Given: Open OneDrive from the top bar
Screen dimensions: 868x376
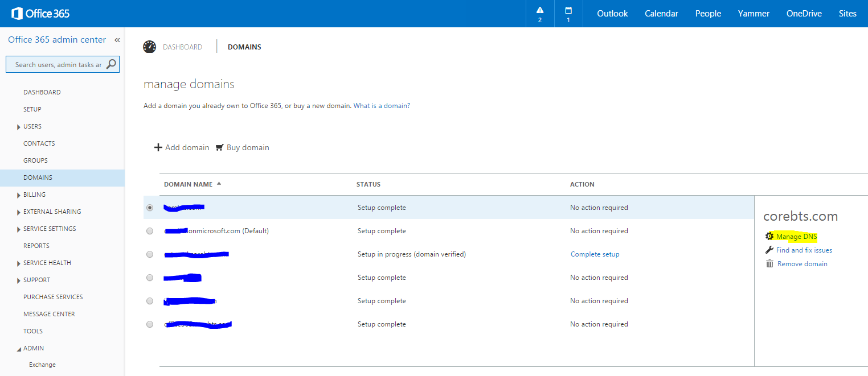Looking at the screenshot, I should 804,14.
